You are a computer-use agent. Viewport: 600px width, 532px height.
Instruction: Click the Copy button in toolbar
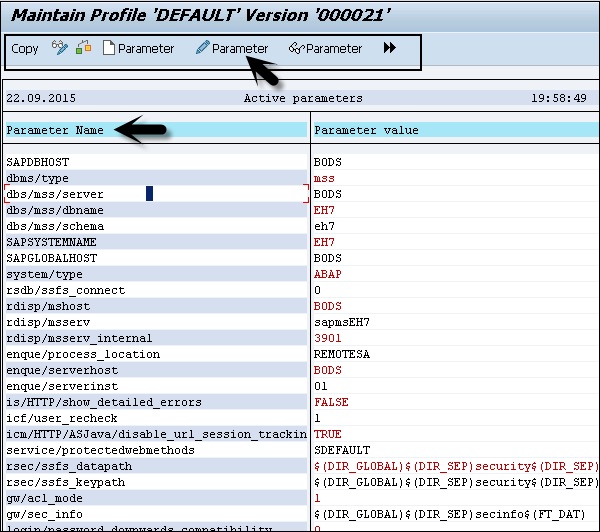pos(25,48)
